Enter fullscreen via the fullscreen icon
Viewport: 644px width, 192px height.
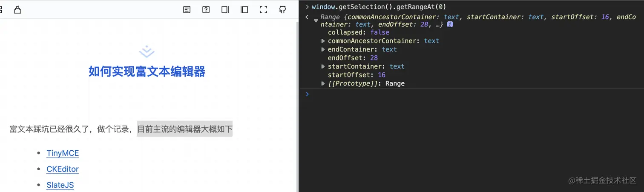coord(263,9)
